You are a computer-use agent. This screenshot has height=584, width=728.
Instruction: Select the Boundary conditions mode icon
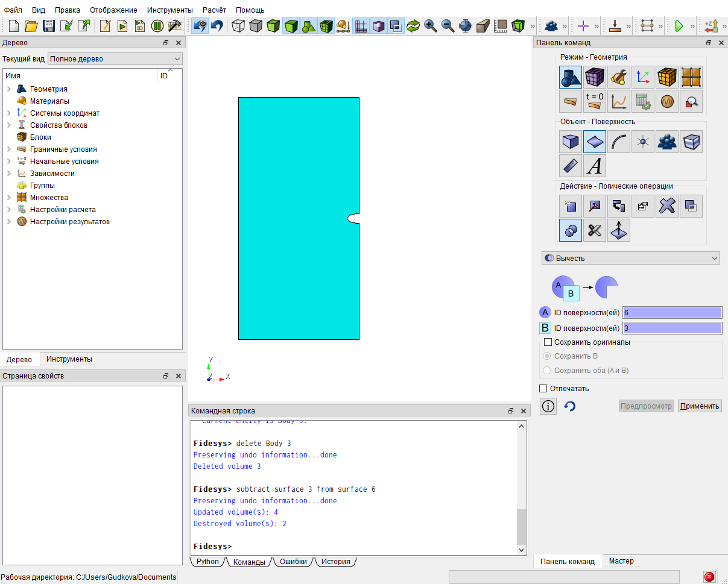571,101
